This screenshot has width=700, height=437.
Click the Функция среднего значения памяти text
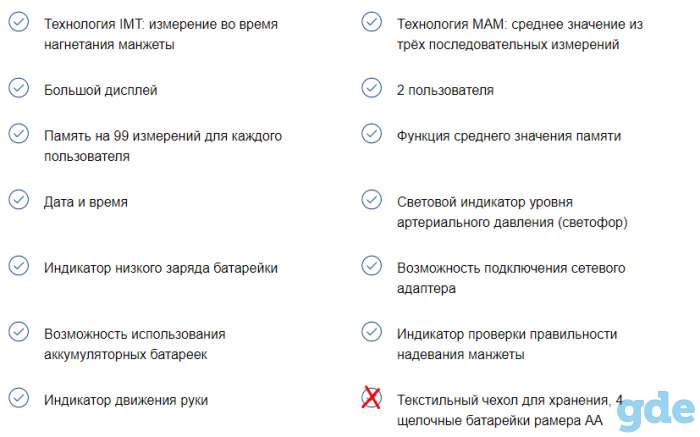(x=509, y=136)
